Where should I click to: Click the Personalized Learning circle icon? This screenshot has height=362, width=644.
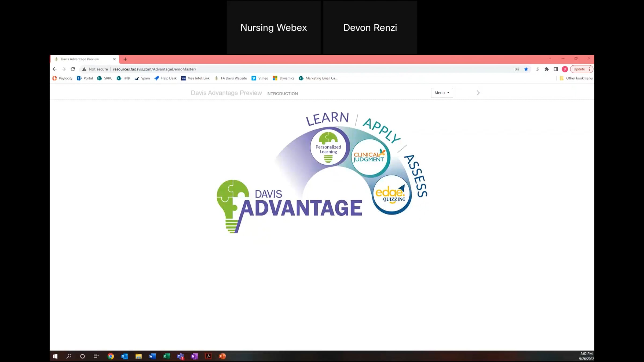click(x=328, y=147)
